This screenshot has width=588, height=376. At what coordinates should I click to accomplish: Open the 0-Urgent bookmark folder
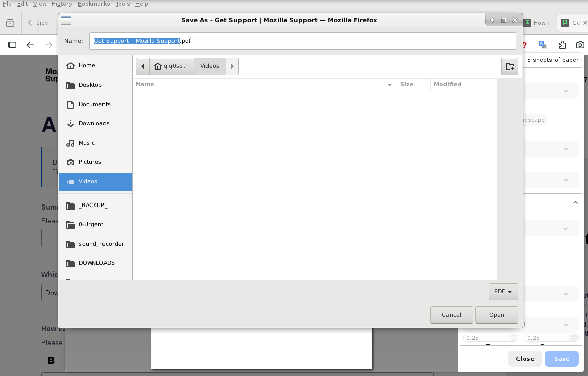[95, 224]
